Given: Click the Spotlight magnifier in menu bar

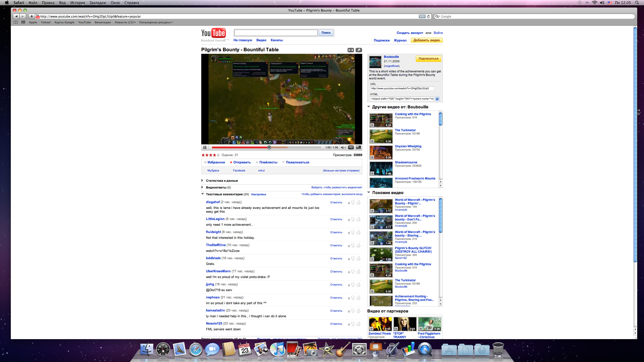Looking at the screenshot, I should 637,3.
